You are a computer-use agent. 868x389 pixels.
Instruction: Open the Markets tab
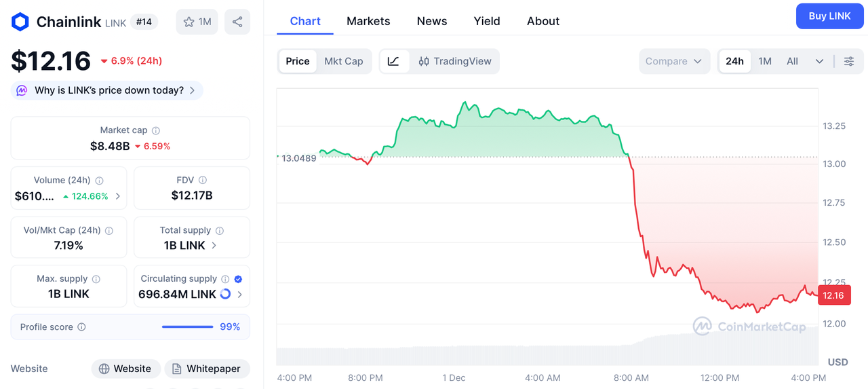pyautogui.click(x=368, y=21)
